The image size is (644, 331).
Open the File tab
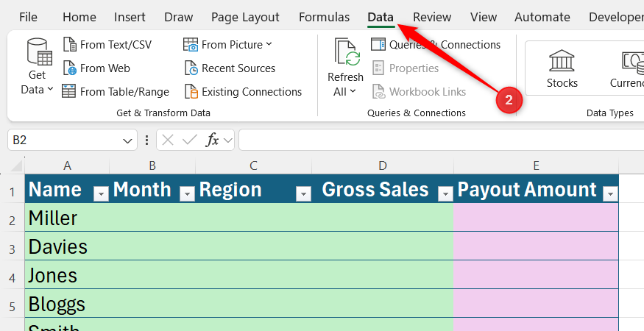click(29, 17)
